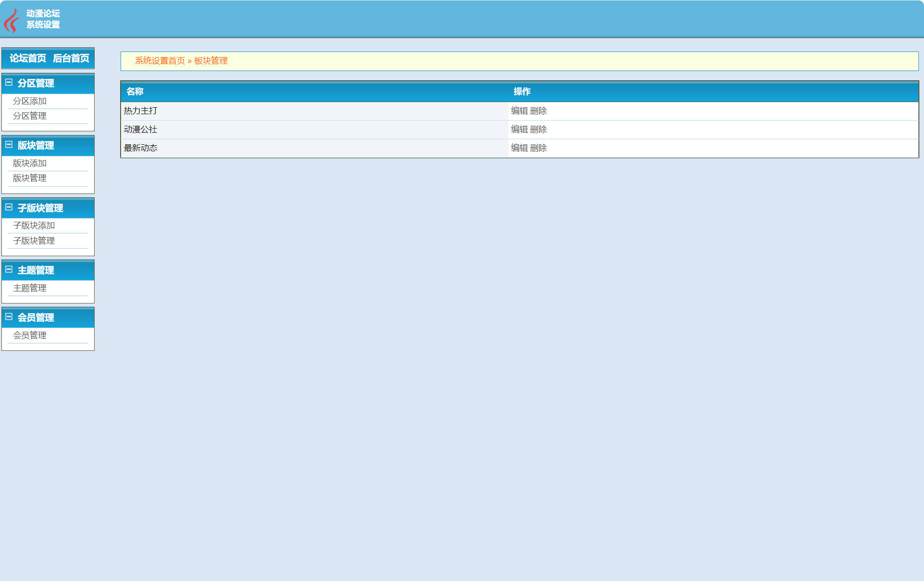924x581 pixels.
Task: Go to 后台首页 in the sidebar
Action: (x=71, y=58)
